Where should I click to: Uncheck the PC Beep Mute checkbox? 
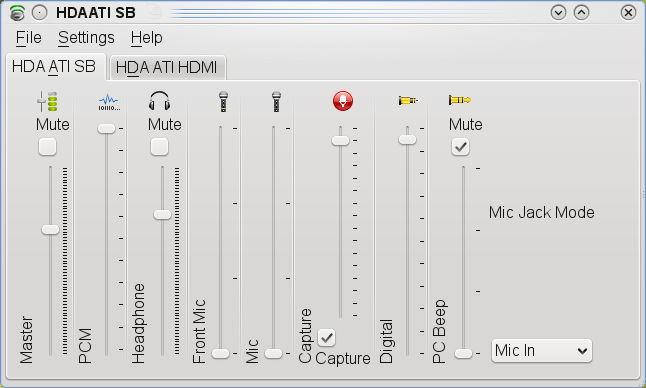(x=460, y=147)
